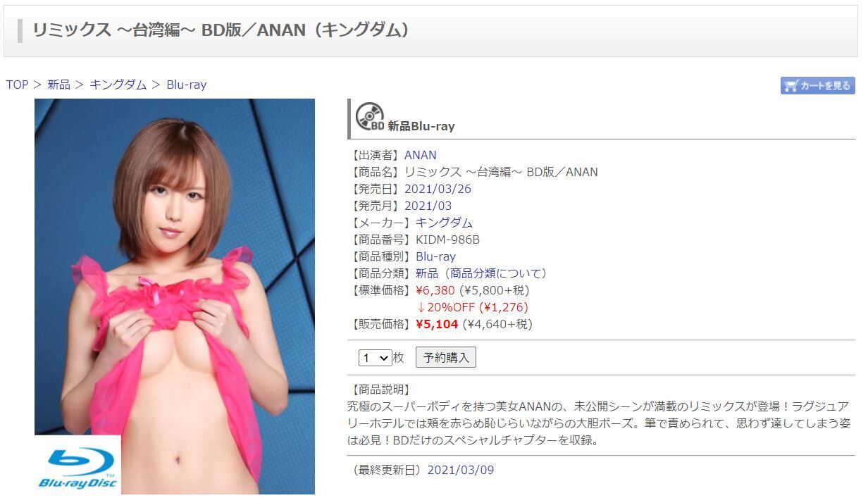The height and width of the screenshot is (498, 868).
Task: Open Blu-ray breadcrumb link
Action: [187, 85]
